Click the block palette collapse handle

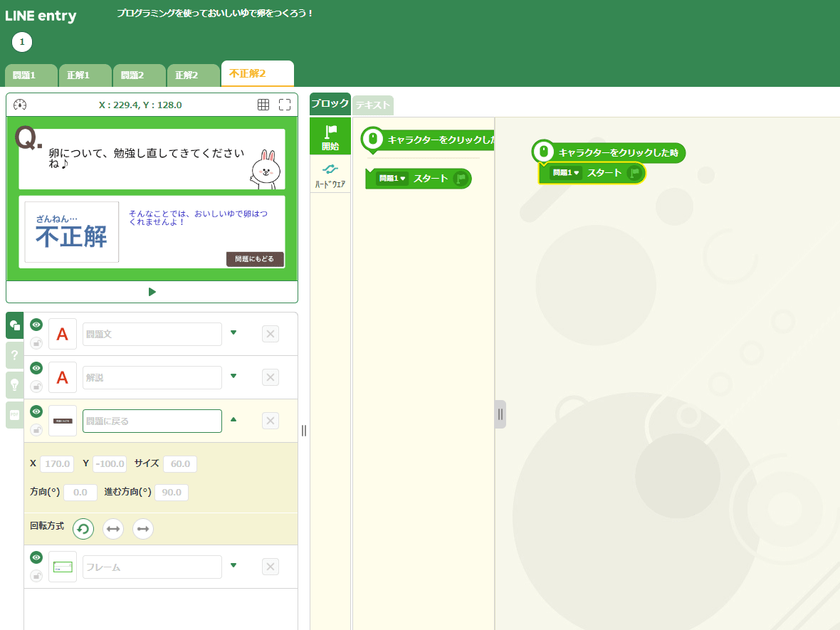pos(500,414)
